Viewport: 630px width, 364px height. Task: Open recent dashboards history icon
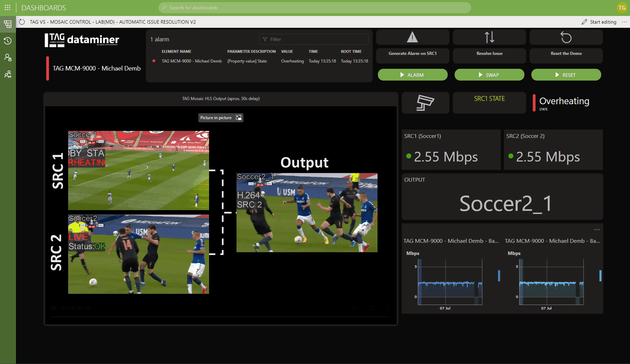[8, 41]
